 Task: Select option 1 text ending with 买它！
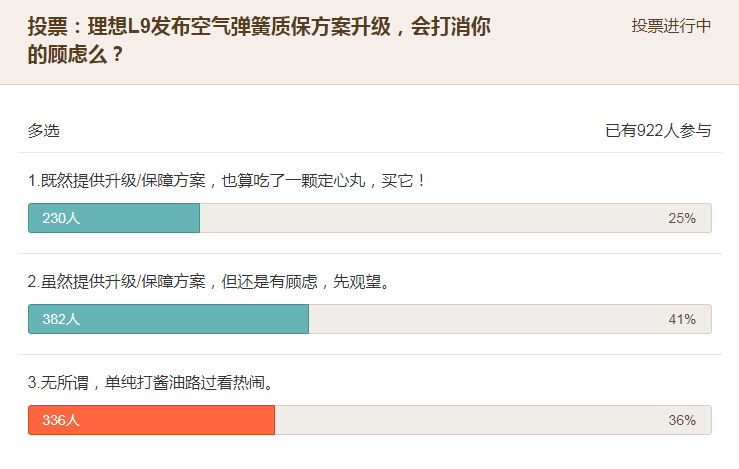(x=227, y=181)
